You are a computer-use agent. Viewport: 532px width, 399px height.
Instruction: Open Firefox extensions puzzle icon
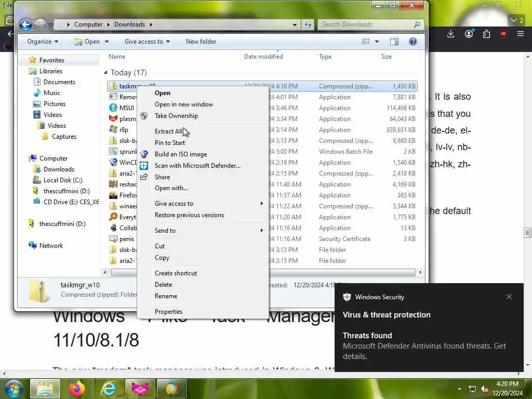coord(486,34)
